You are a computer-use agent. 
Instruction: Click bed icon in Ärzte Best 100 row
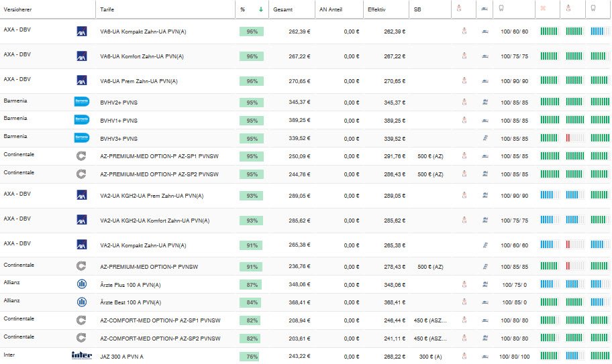point(484,302)
